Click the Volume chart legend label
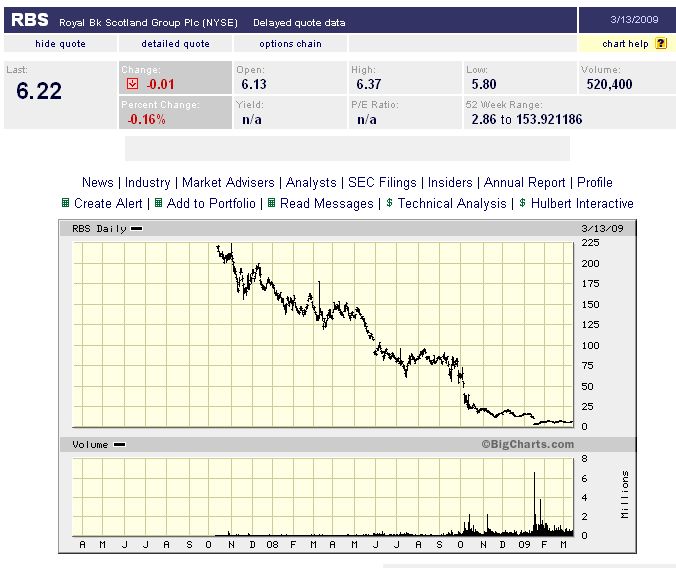 coord(98,445)
